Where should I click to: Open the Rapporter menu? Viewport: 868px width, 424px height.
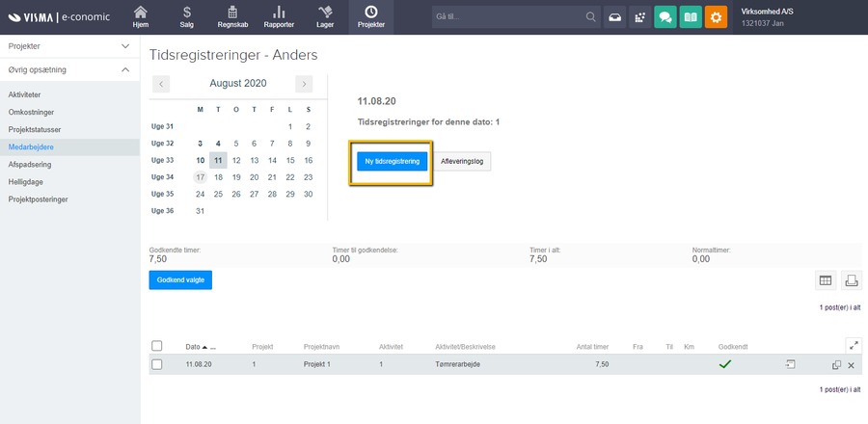pos(279,17)
